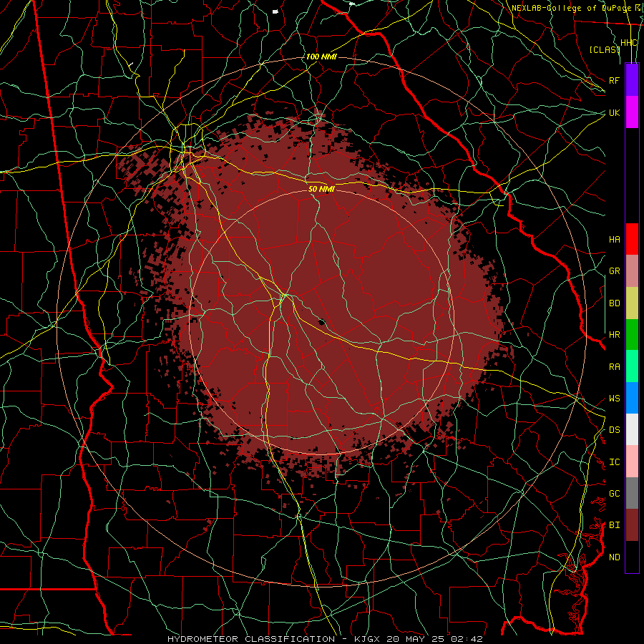Click the DS legend label

615,429
